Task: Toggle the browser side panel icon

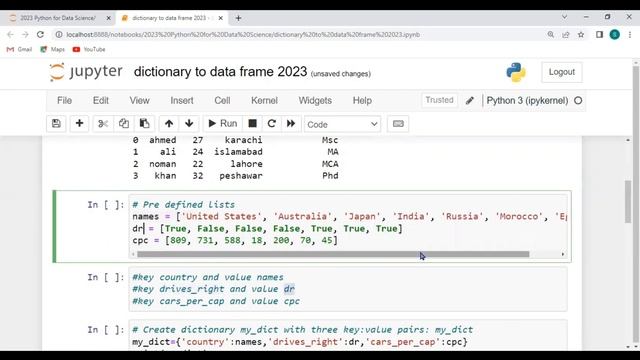Action: 599,35
